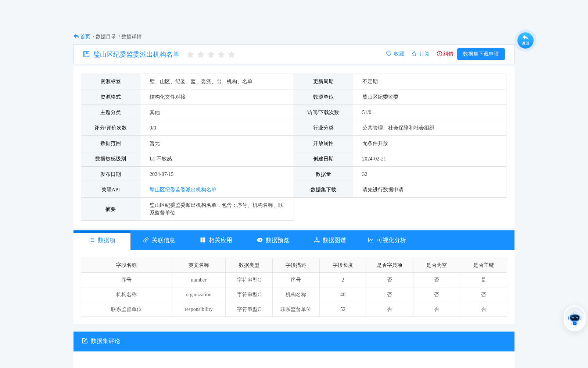Click the cell reading organization
Image resolution: width=588 pixels, height=368 pixels.
[199, 294]
